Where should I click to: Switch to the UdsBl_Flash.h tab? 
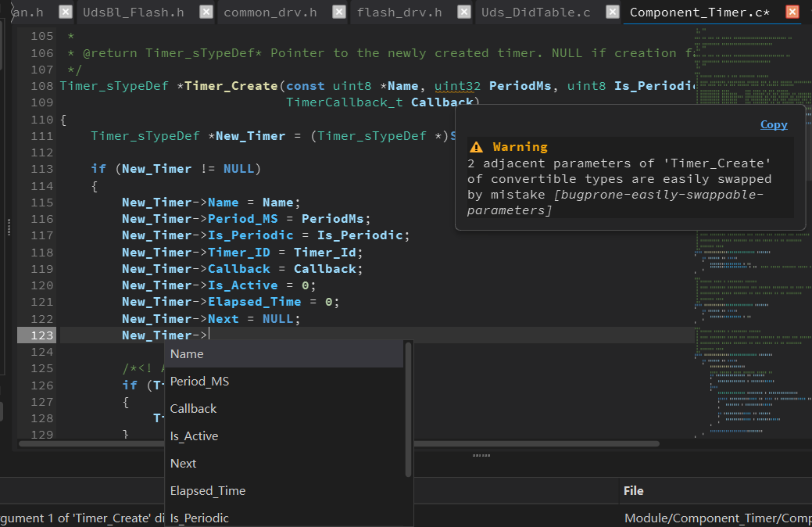tap(134, 13)
